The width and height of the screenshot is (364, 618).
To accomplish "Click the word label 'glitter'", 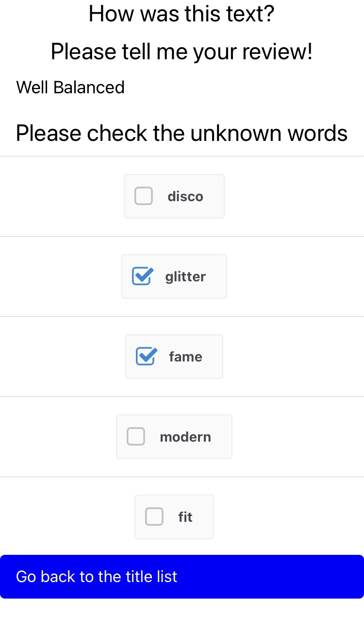I will click(185, 276).
